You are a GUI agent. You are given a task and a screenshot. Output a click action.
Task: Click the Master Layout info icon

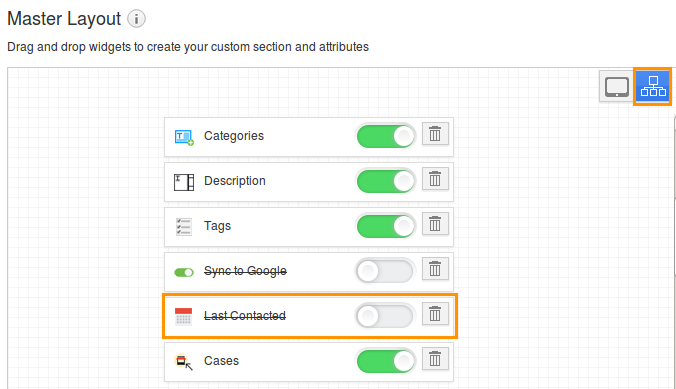tap(136, 19)
